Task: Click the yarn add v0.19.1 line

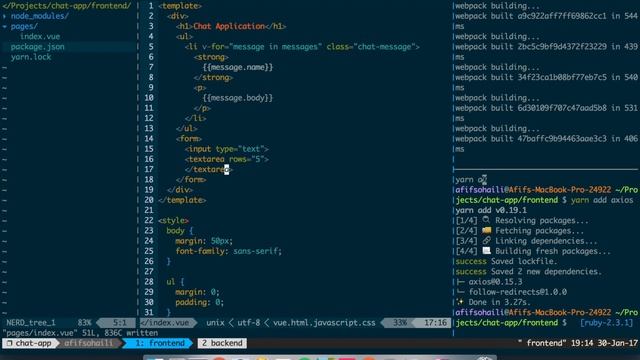Action: coord(491,210)
